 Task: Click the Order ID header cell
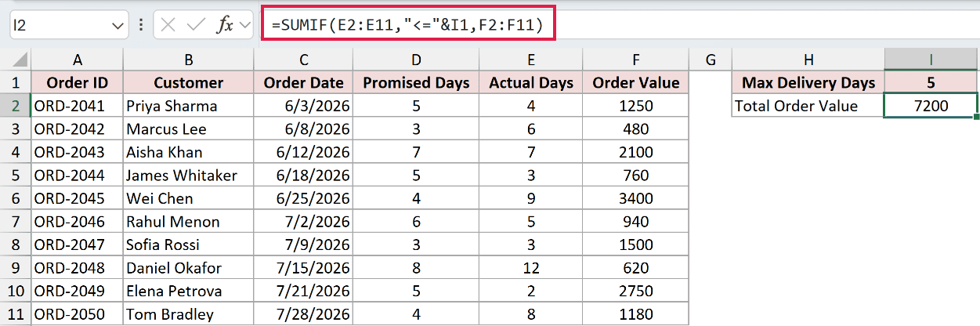[77, 82]
